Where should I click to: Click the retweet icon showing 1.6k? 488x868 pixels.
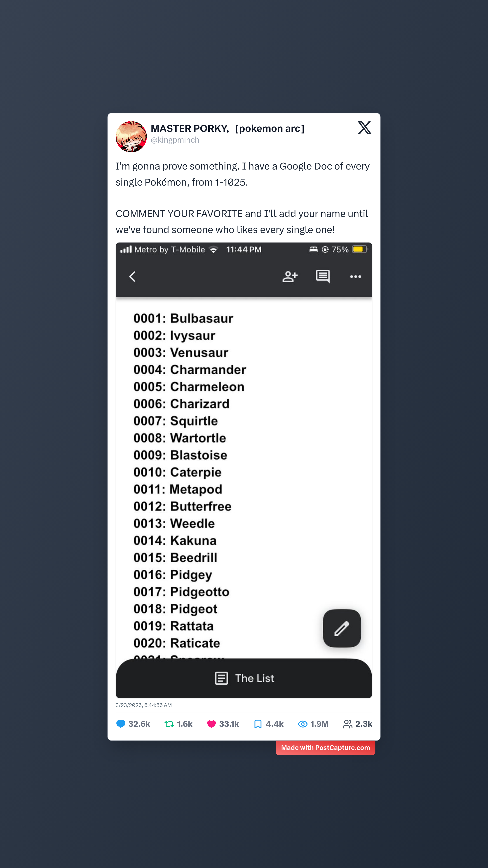[169, 724]
